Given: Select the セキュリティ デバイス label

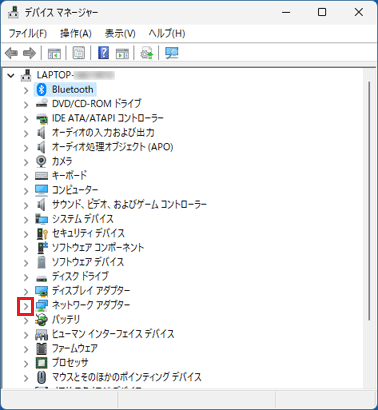Looking at the screenshot, I should pos(88,233).
